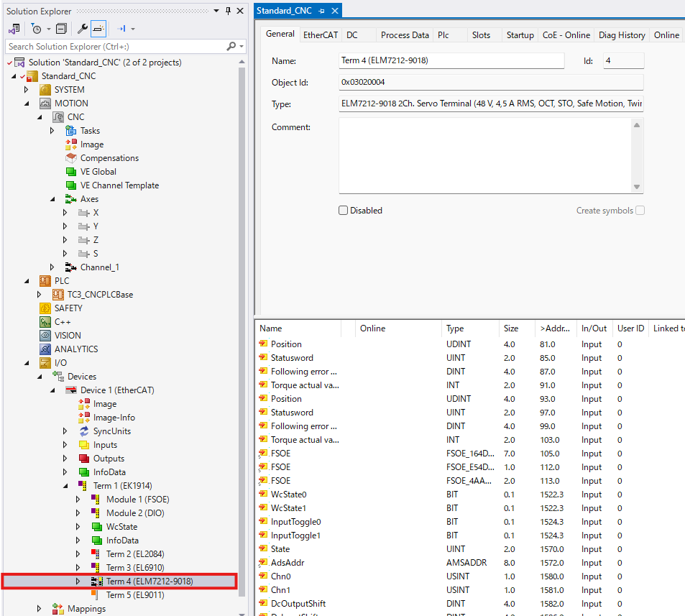Click the pin icon in Solution Explorer title
Image resolution: width=685 pixels, height=616 pixels.
click(x=228, y=11)
